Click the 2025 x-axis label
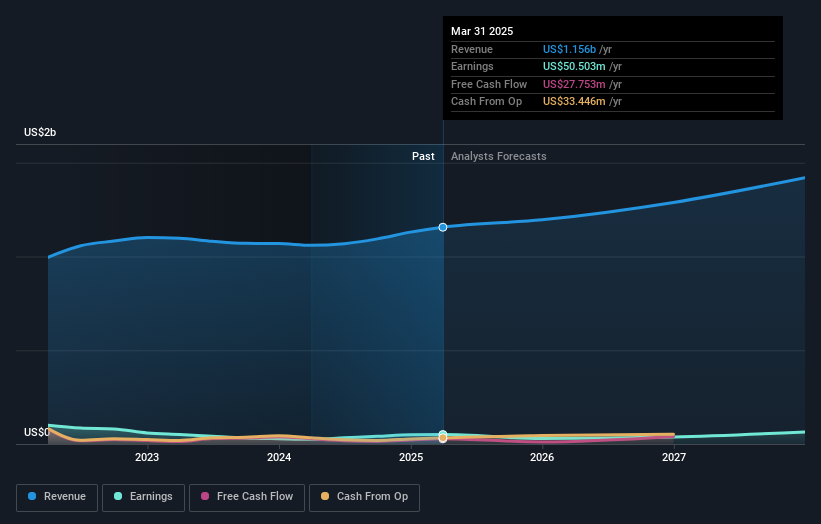This screenshot has width=821, height=524. click(x=411, y=457)
